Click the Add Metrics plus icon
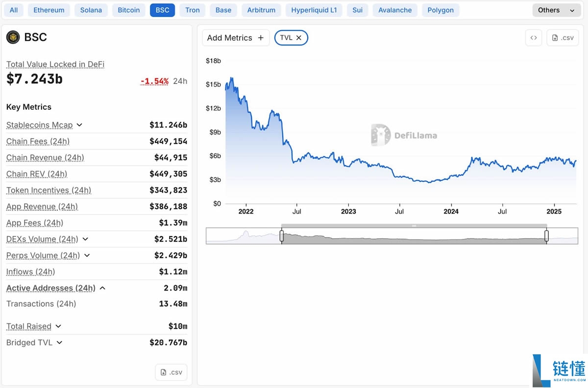 click(260, 38)
